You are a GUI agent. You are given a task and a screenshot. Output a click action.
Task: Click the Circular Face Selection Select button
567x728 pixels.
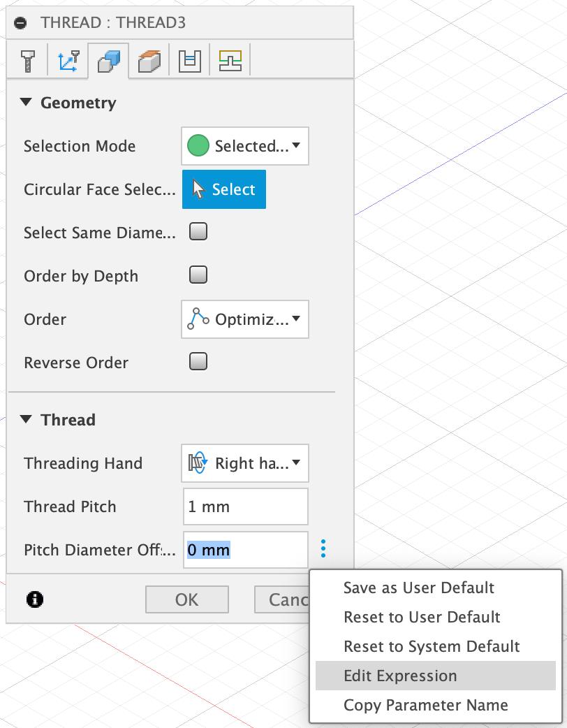click(x=224, y=189)
